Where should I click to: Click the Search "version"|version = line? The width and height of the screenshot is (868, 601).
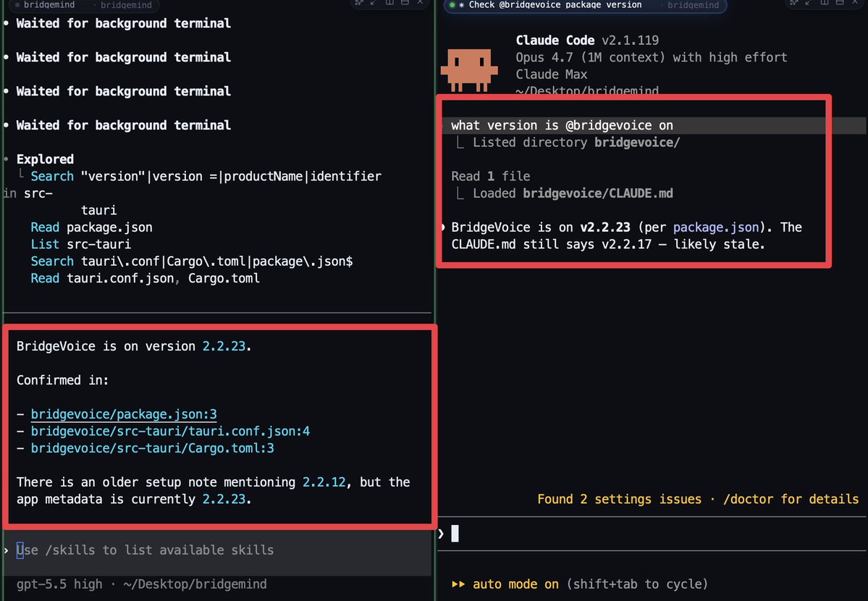[x=206, y=176]
